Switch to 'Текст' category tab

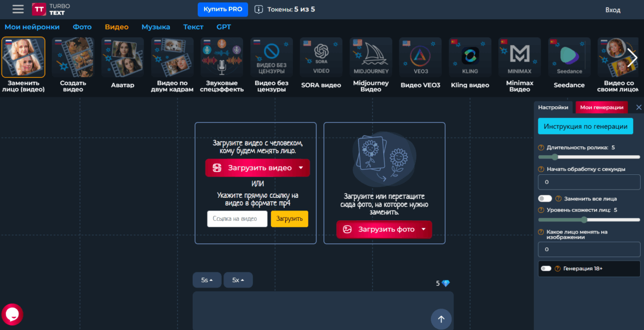click(193, 27)
